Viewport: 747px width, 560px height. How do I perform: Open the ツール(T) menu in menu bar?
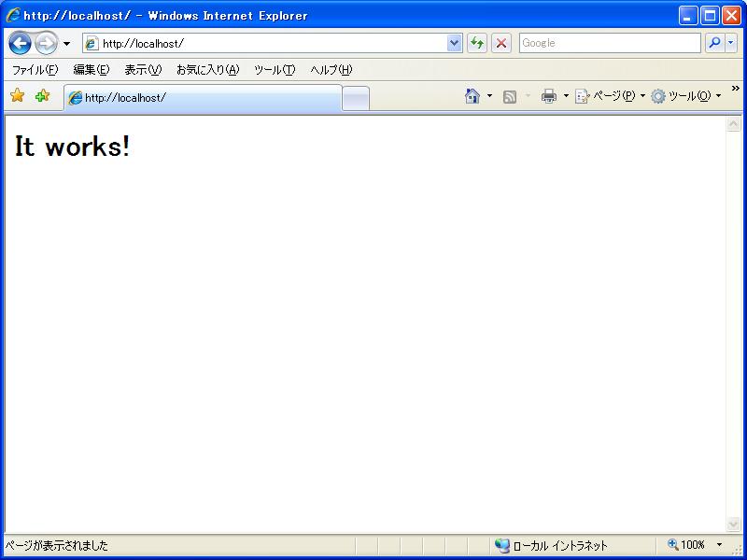point(275,70)
